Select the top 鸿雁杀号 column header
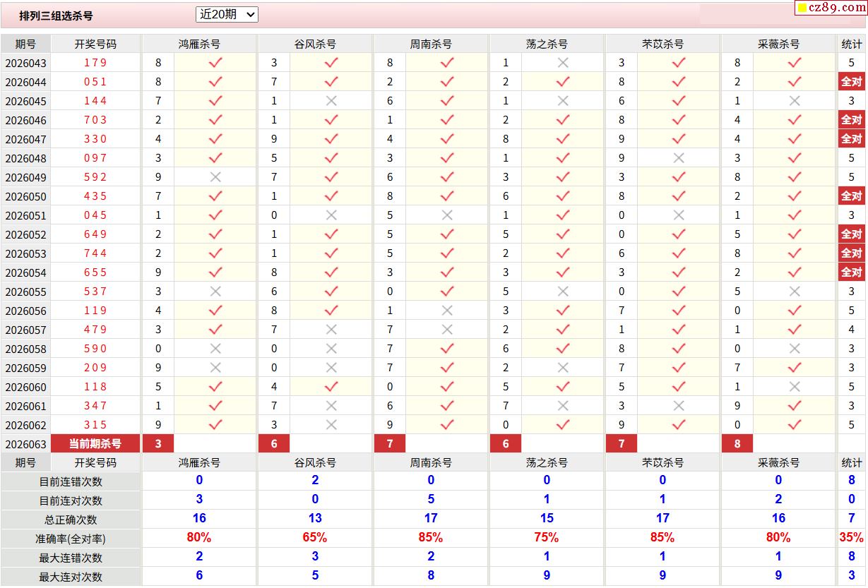The image size is (868, 588). pos(199,44)
